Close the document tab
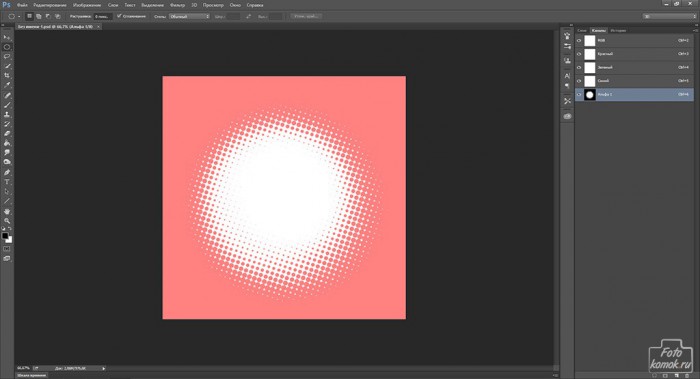The height and width of the screenshot is (379, 700). point(98,27)
